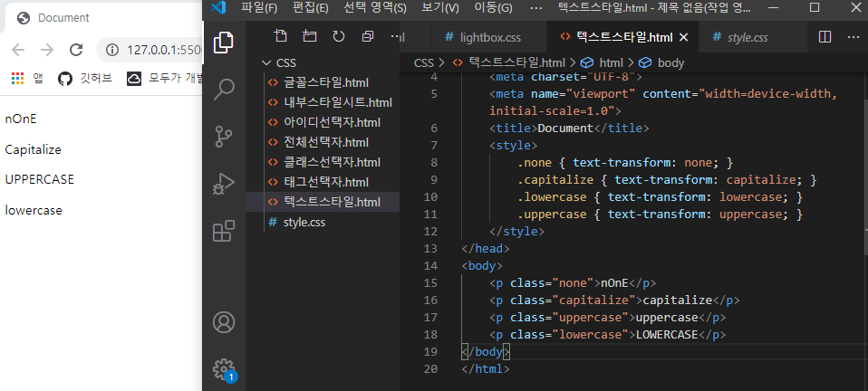Select 텍스트스타일.html in Explorer list

point(323,203)
